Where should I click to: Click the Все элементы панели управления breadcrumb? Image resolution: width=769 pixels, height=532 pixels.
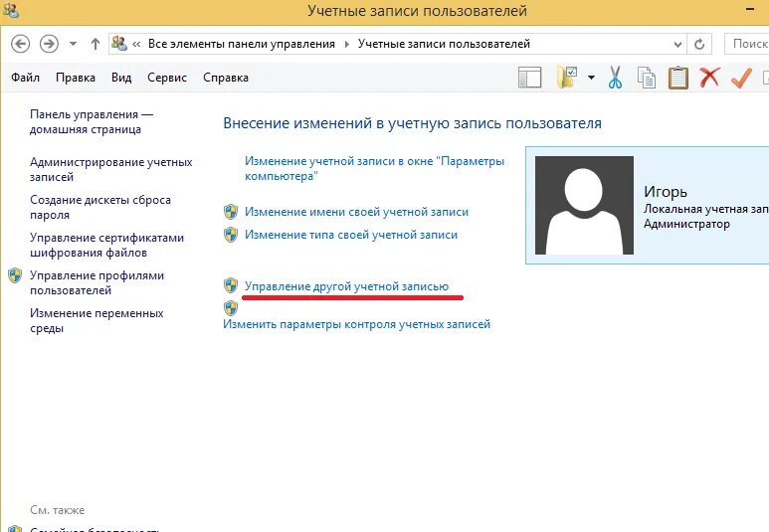(x=242, y=44)
